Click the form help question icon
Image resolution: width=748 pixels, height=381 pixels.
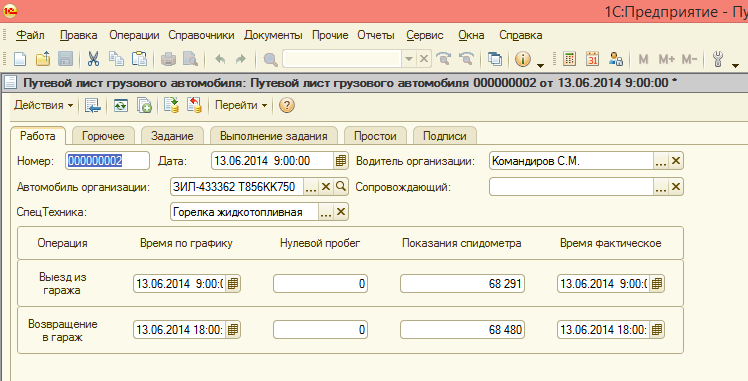point(286,105)
